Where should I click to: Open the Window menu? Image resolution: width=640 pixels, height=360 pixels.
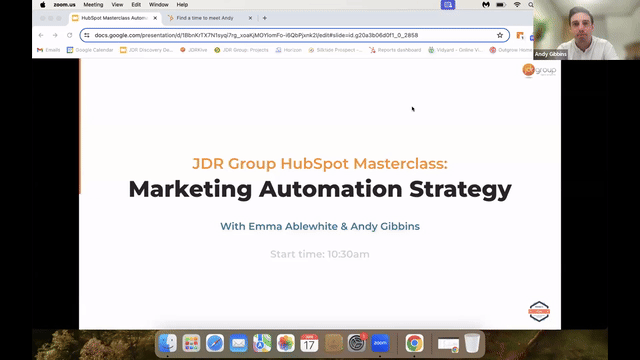coord(158,4)
